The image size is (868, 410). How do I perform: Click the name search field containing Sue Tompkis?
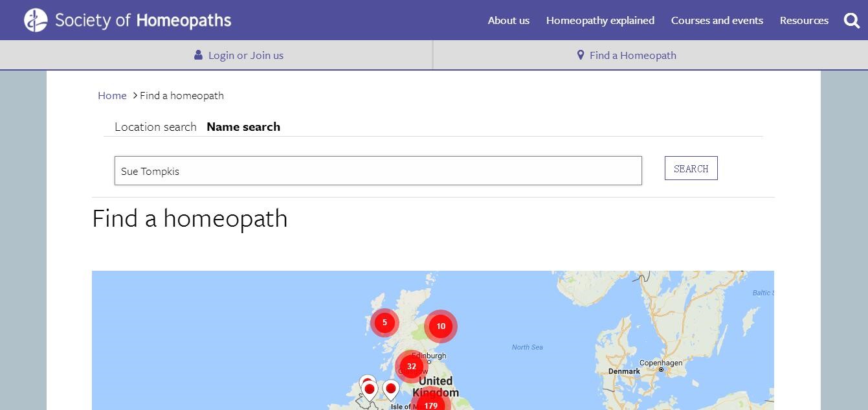[x=378, y=171]
